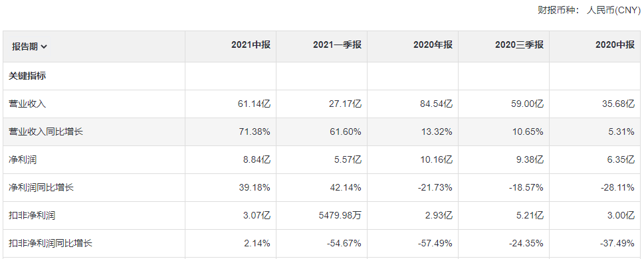644x259 pixels.
Task: Click the 2020年报 column header
Action: click(x=433, y=44)
